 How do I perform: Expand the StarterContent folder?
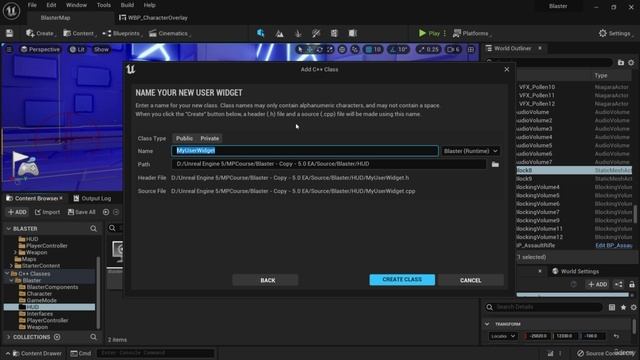pyautogui.click(x=11, y=266)
